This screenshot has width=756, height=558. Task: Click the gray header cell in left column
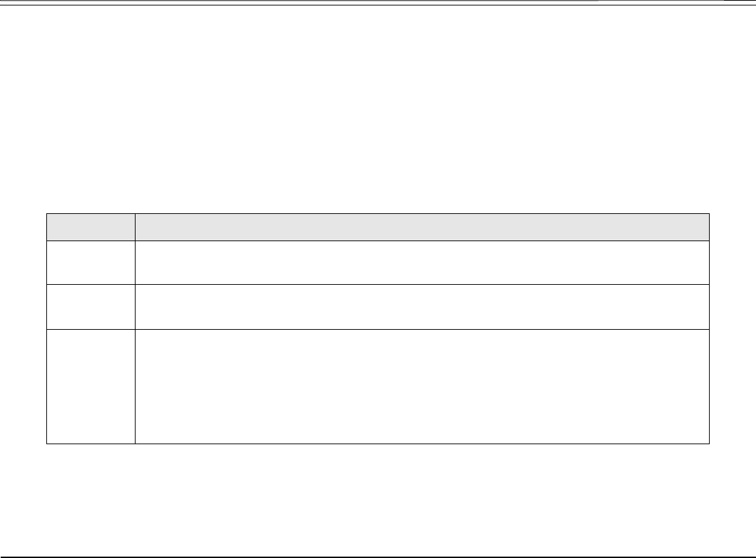point(91,227)
